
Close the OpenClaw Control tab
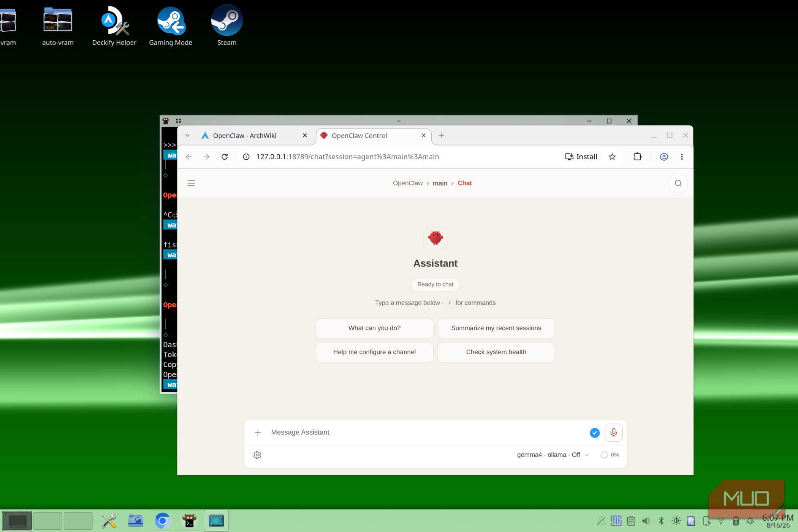tap(423, 135)
